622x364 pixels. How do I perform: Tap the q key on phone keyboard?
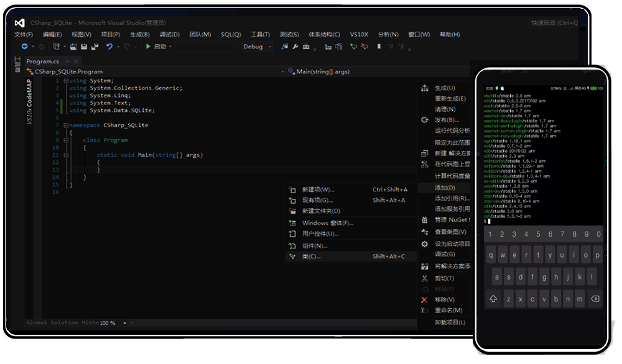point(491,255)
